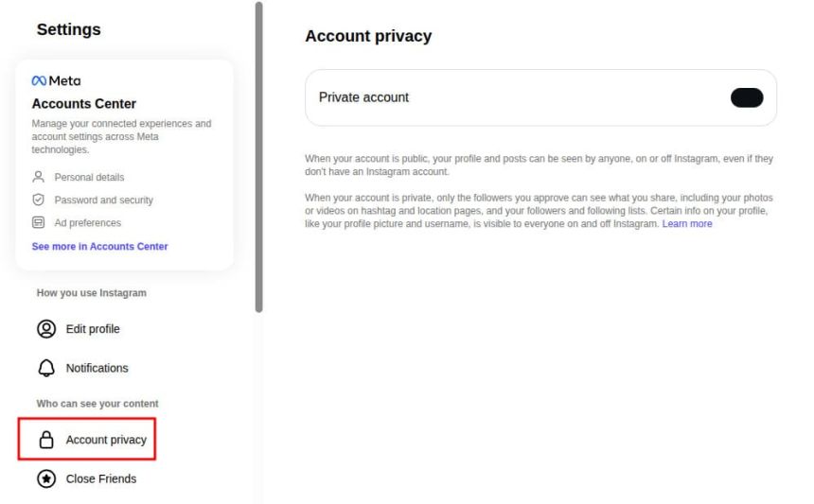Image resolution: width=814 pixels, height=504 pixels.
Task: Select Account privacy menu item
Action: [x=105, y=440]
